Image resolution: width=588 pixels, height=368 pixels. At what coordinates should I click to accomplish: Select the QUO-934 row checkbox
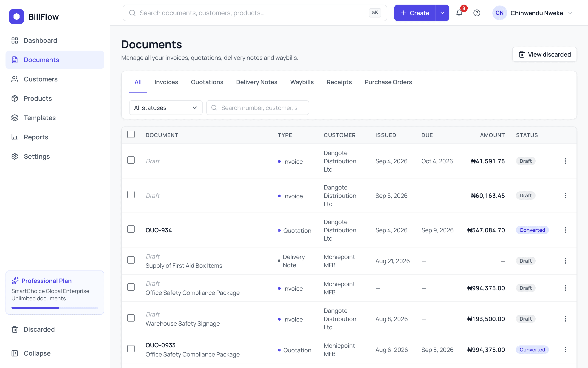coord(131,229)
